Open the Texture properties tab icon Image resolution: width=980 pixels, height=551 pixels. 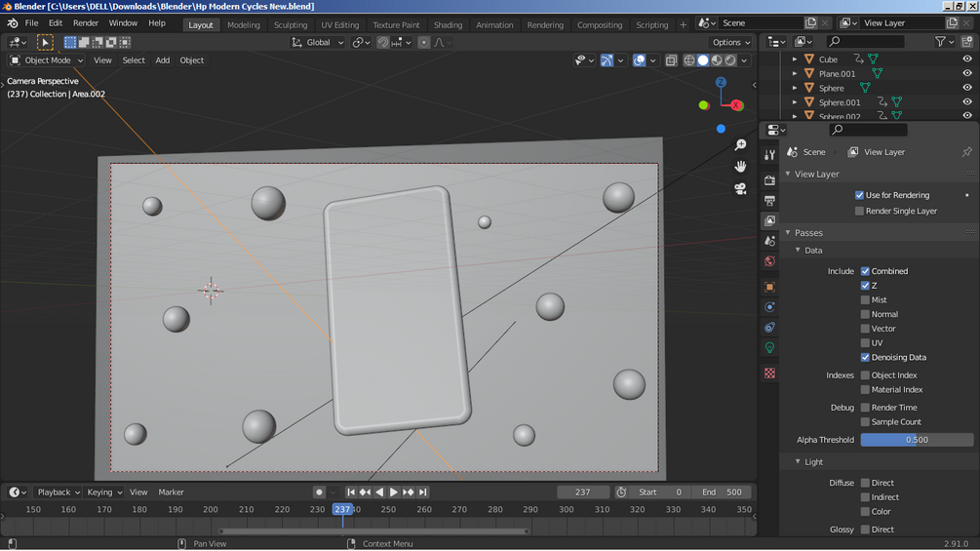coord(769,373)
